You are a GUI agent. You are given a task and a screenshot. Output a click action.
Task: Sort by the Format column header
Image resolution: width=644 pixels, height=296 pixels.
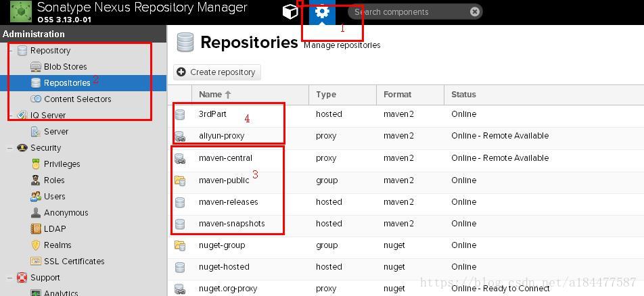410,95
